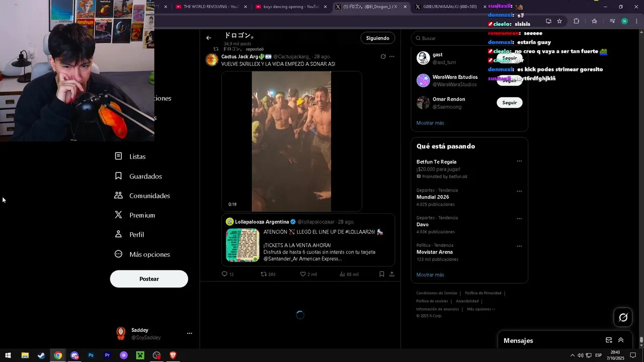Screen dimensions: 644x362
Task: Open Grok icon on the Cactus Jack post
Action: click(x=383, y=56)
